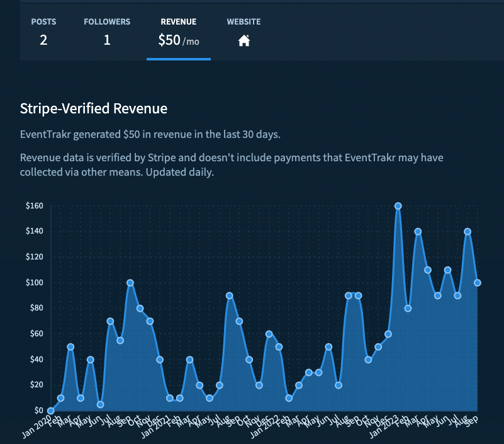Click the Website tab label
The image size is (504, 444).
pyautogui.click(x=244, y=21)
